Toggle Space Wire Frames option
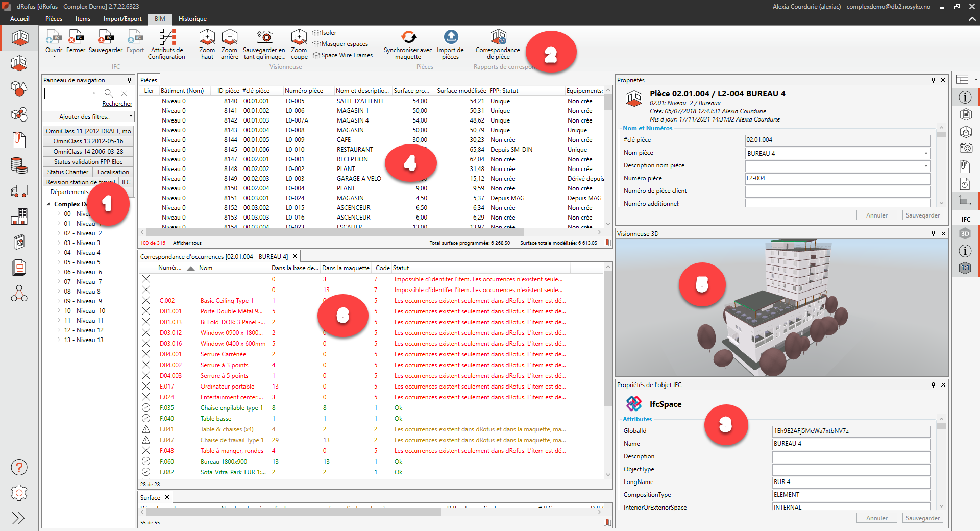The width and height of the screenshot is (980, 531). pos(346,55)
